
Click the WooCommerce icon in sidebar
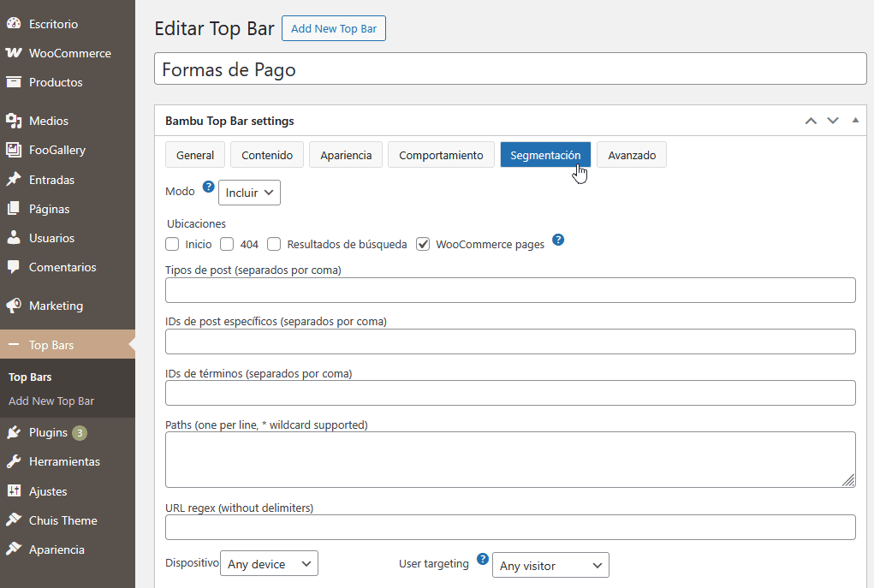14,53
